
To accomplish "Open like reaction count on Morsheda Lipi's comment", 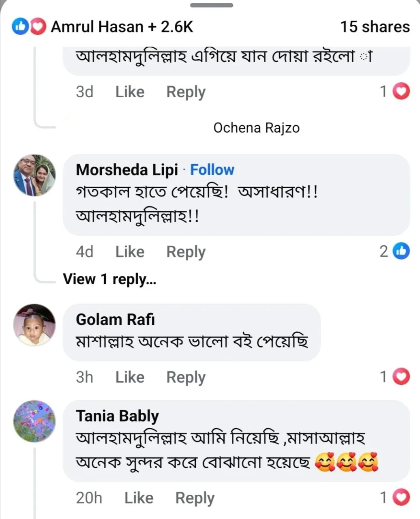I will [x=401, y=251].
